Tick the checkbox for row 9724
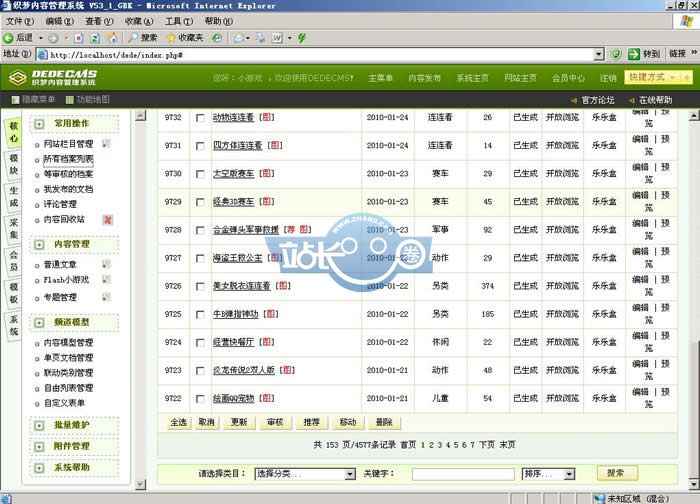 click(x=200, y=343)
